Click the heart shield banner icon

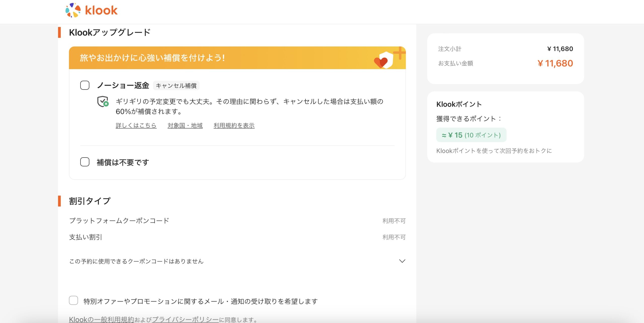point(384,61)
